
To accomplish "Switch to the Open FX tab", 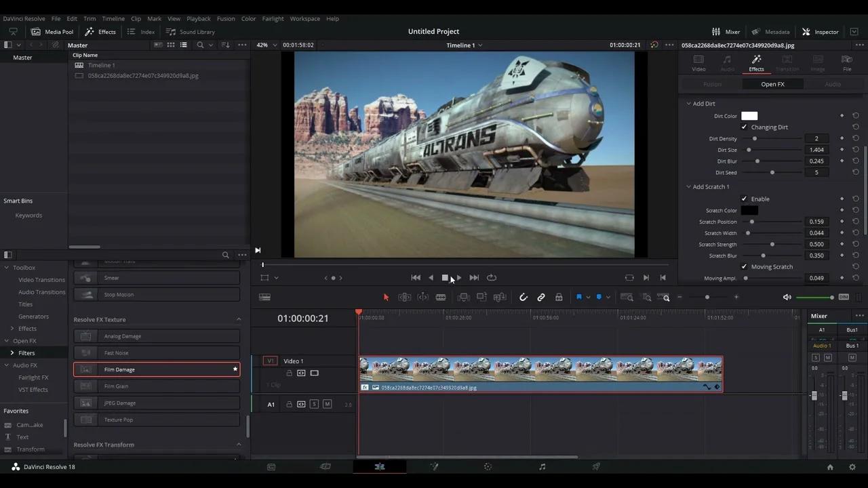I will pos(772,83).
